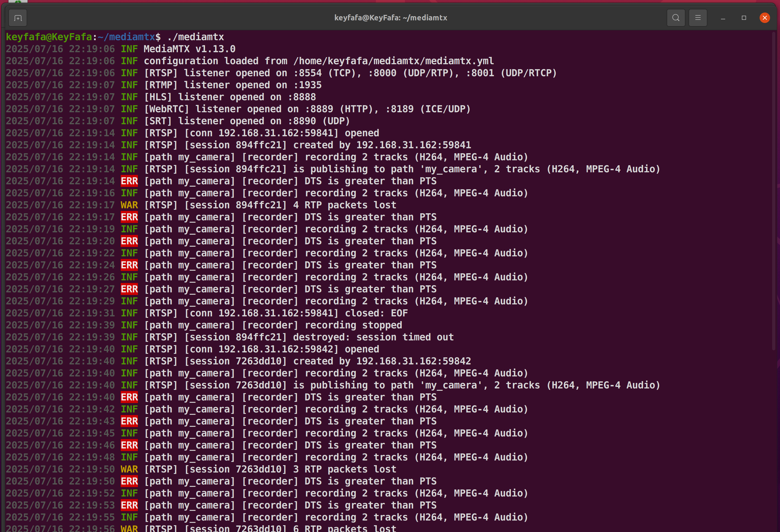Click the ./mediamtx command on the prompt line
The image size is (780, 532).
[196, 37]
